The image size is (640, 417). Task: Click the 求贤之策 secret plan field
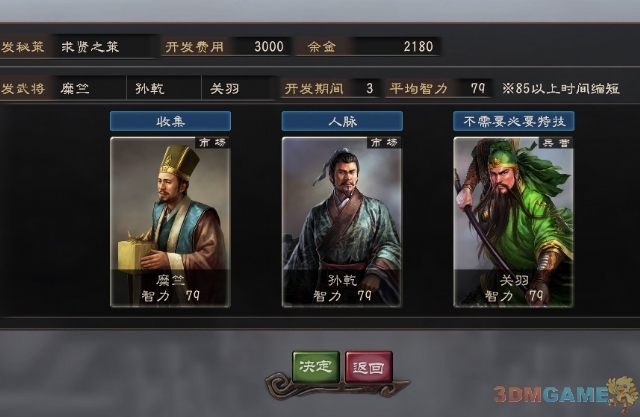point(104,47)
